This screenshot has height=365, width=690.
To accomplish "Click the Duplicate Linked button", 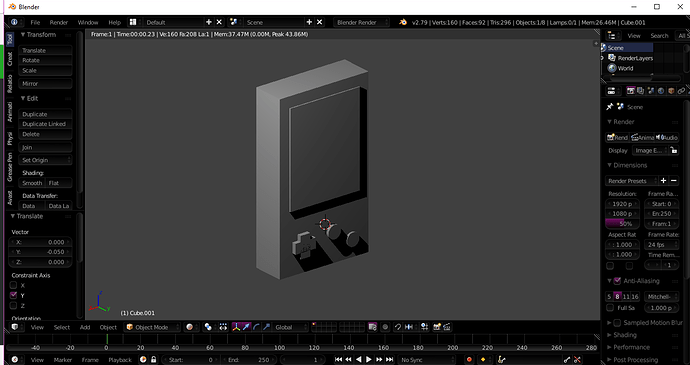I will tap(45, 124).
